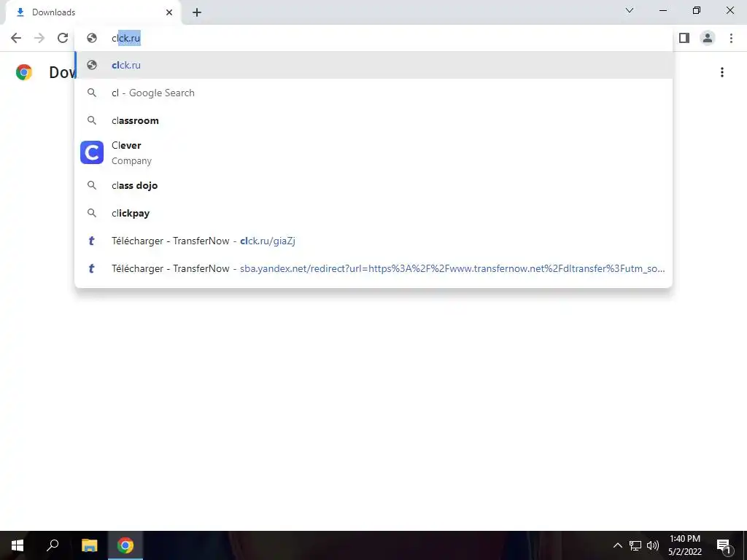
Task: Go back with the browser back arrow
Action: pyautogui.click(x=16, y=38)
